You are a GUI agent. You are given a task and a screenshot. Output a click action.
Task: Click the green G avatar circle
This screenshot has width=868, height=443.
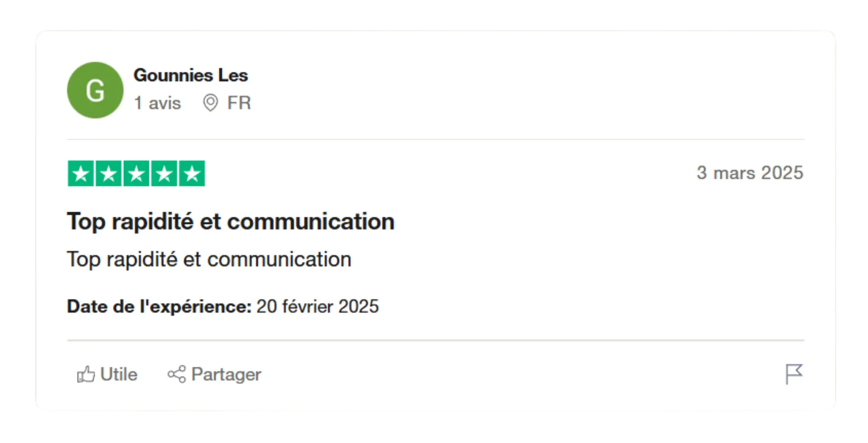pyautogui.click(x=95, y=90)
